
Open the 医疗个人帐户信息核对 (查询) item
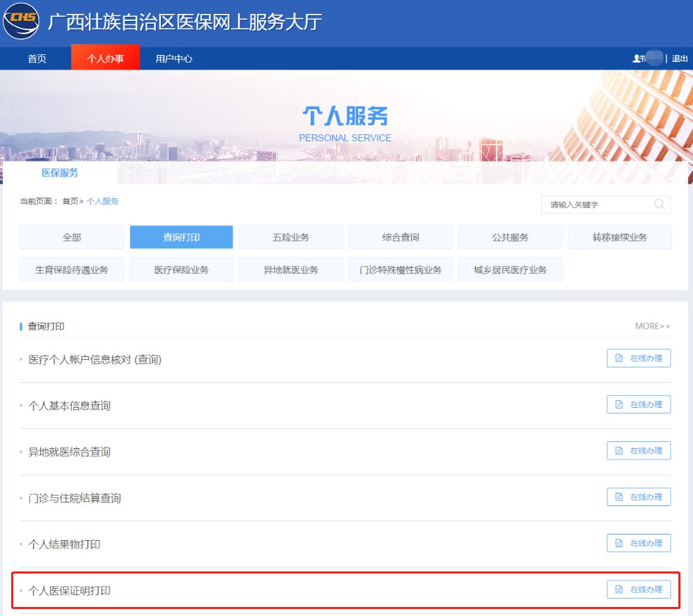click(95, 360)
